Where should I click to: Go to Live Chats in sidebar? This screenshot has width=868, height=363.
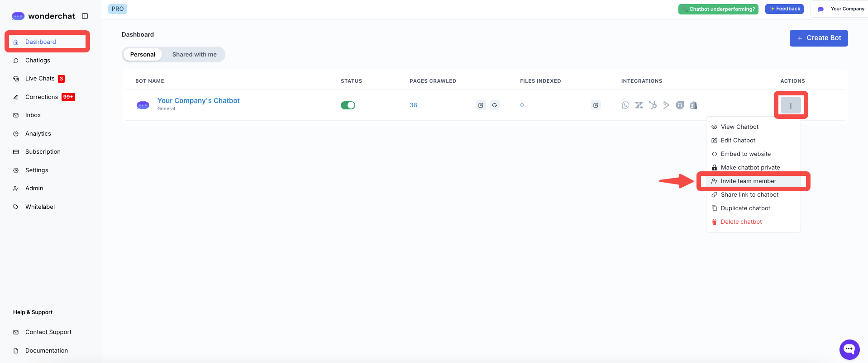[40, 79]
